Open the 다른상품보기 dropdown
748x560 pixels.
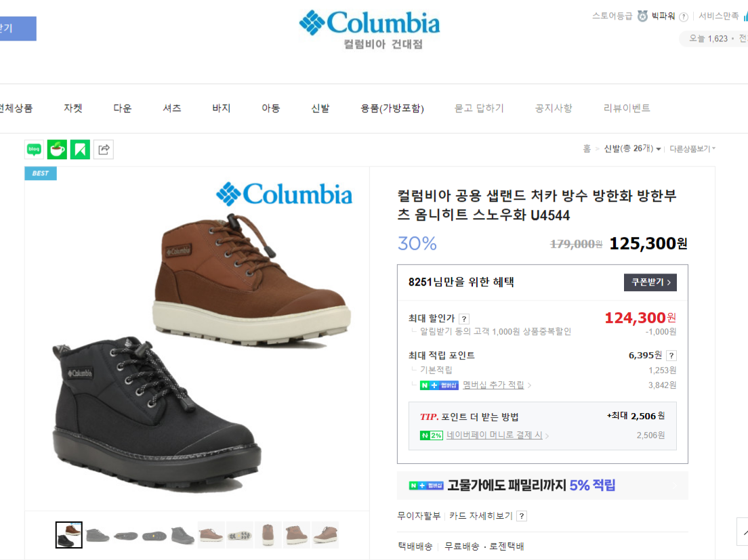coord(692,149)
